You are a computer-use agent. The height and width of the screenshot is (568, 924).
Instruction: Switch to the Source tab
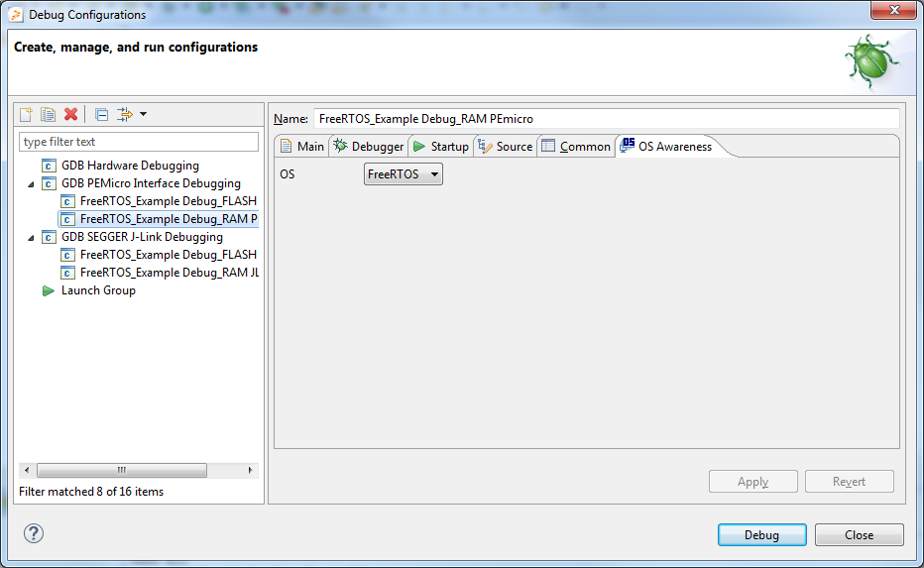click(505, 146)
